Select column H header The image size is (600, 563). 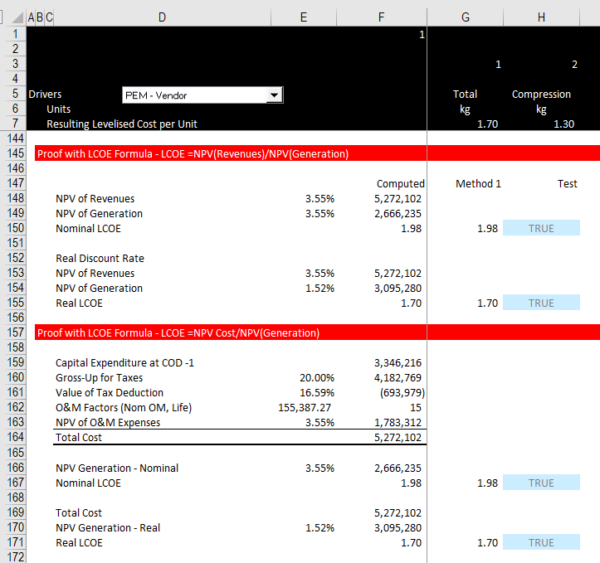(541, 17)
